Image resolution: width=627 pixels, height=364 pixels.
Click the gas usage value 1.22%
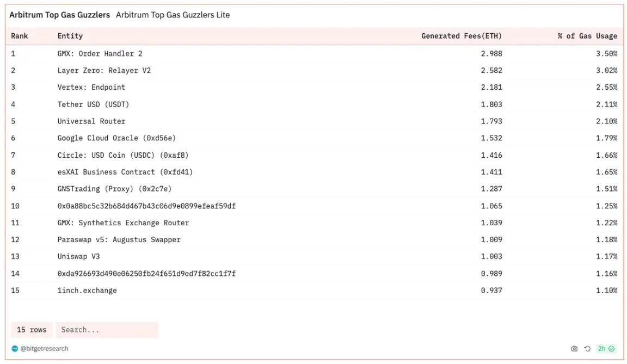coord(607,223)
